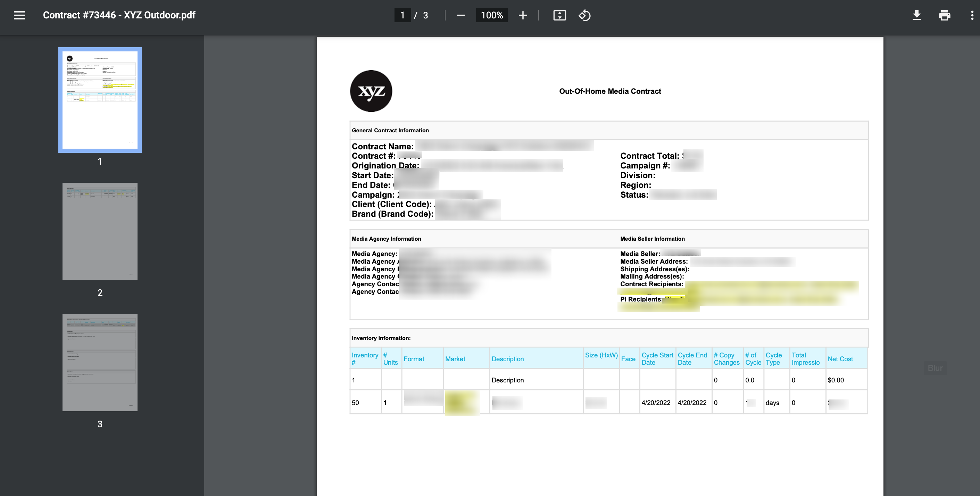Click the document title in the toolbar
Viewport: 980px width, 496px height.
119,15
